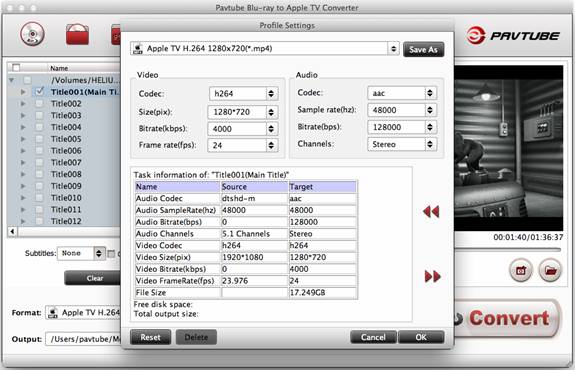Take a snapshot with the camera icon
Image resolution: width=575 pixels, height=370 pixels.
tap(521, 271)
